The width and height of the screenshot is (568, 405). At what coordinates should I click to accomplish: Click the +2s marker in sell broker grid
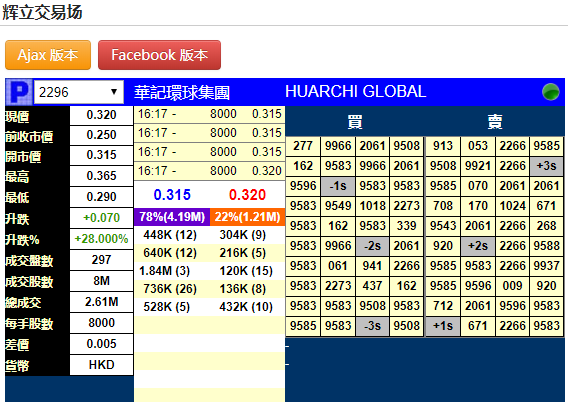478,246
